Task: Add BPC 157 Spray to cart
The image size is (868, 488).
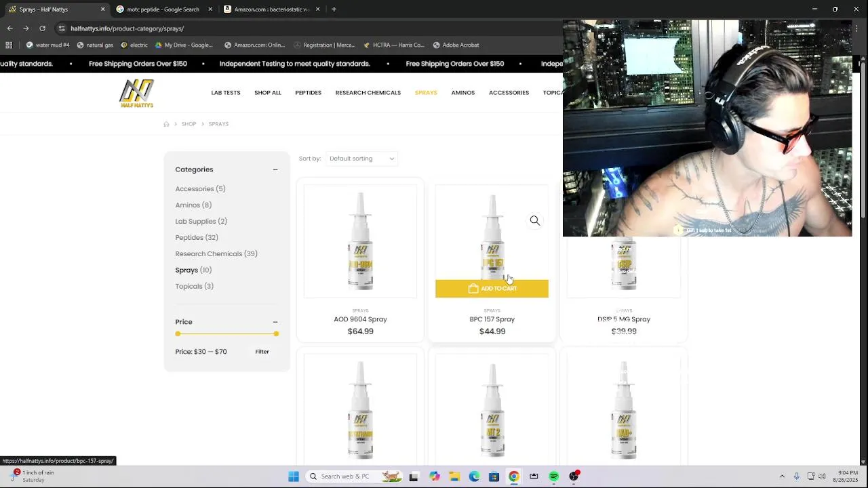Action: point(492,289)
